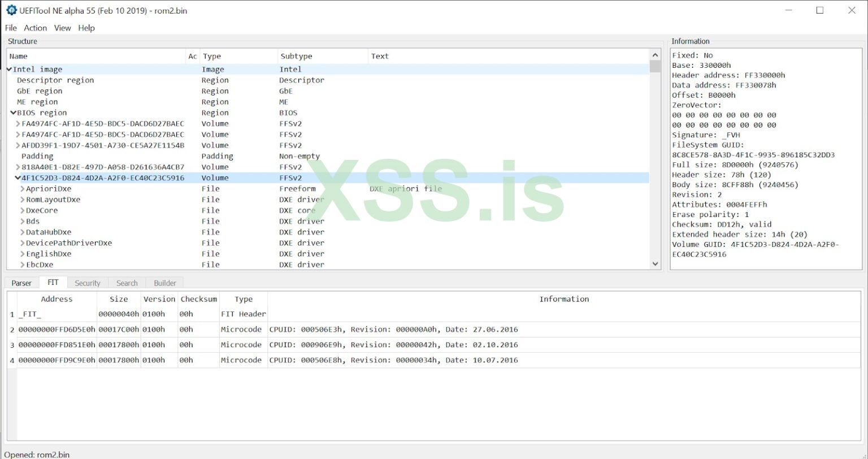The height and width of the screenshot is (459, 868).
Task: Click microcode info for CPUID 000906E9h
Action: (564, 345)
